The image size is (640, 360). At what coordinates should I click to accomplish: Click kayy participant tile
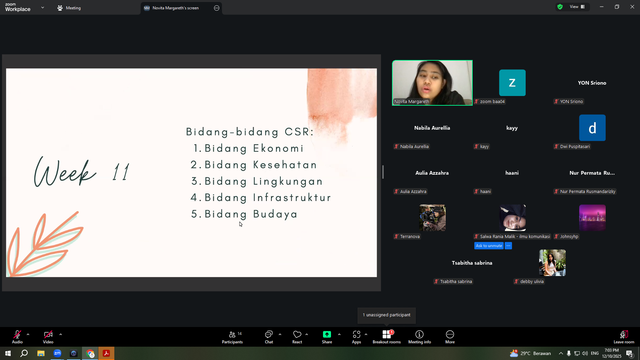[x=512, y=128]
